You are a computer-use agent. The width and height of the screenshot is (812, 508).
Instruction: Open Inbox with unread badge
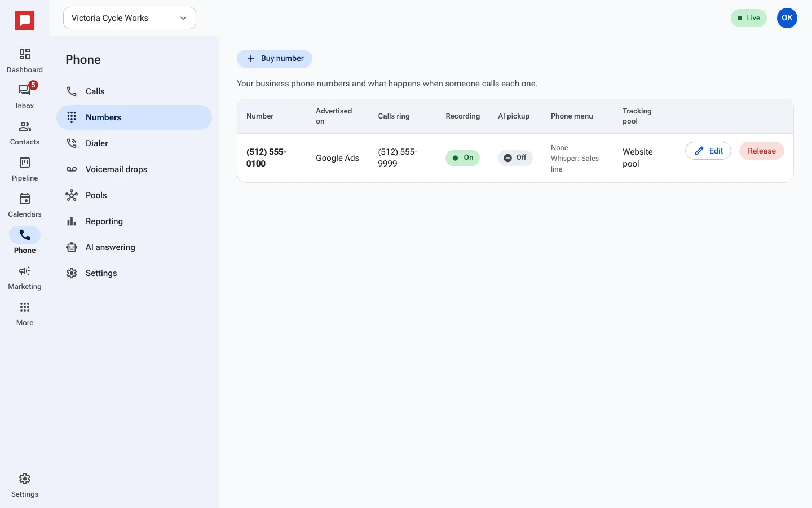25,97
